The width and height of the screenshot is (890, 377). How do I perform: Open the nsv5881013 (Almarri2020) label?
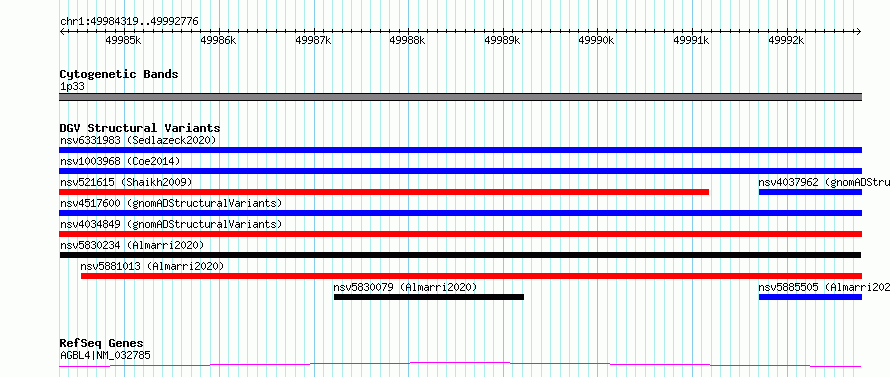pyautogui.click(x=152, y=266)
